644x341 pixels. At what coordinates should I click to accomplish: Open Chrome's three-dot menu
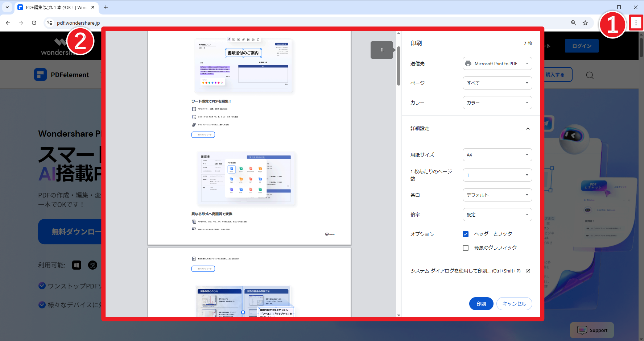pyautogui.click(x=636, y=23)
